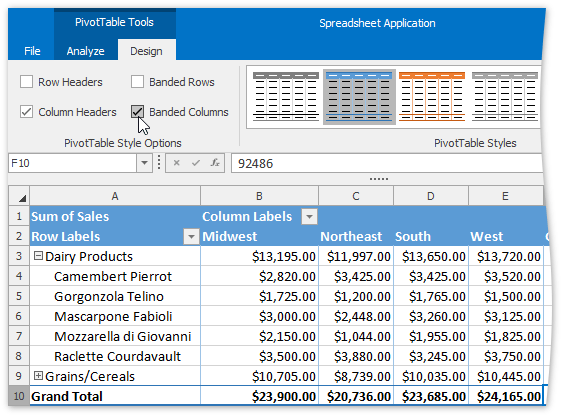This screenshot has width=564, height=418.
Task: Open the Name Box dropdown arrow
Action: pos(144,163)
